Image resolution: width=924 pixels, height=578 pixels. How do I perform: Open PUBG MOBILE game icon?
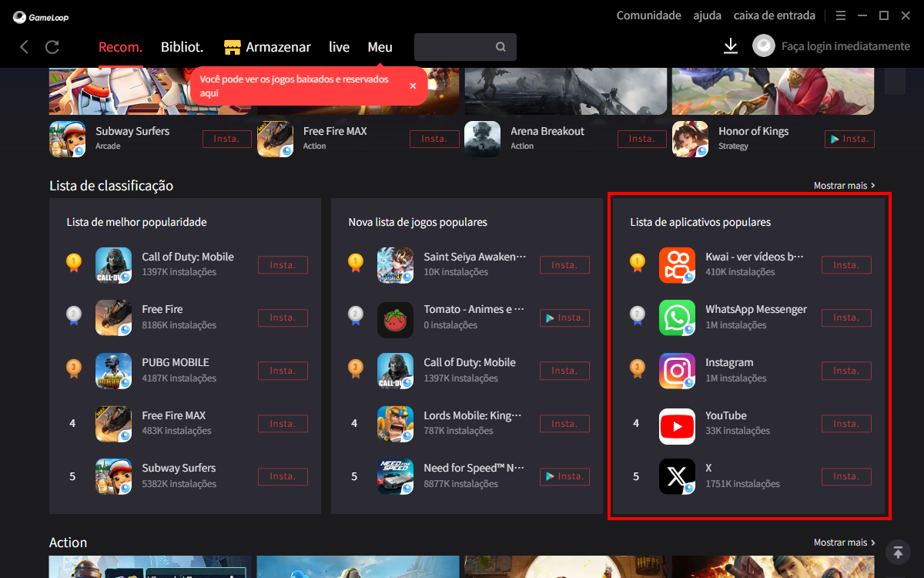pos(113,371)
